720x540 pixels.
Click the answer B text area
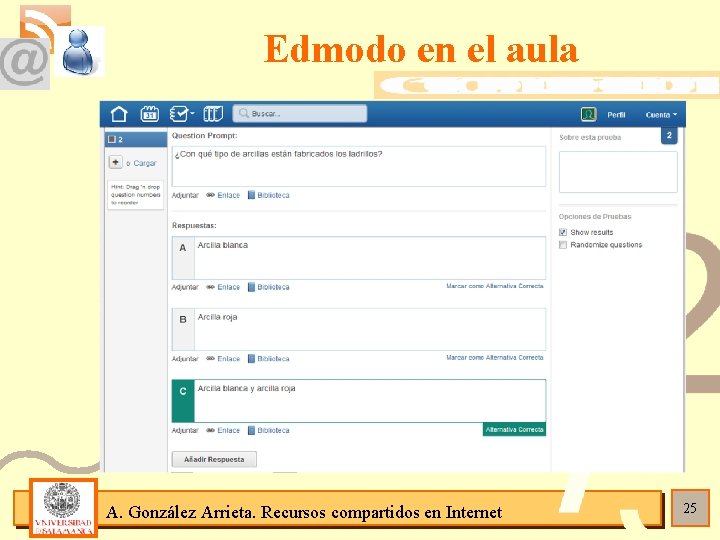(370, 330)
